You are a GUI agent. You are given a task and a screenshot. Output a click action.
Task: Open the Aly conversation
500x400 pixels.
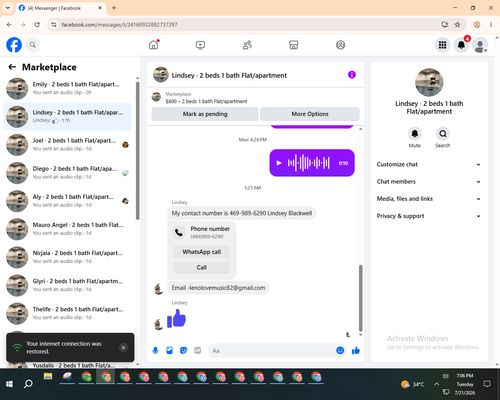67,201
